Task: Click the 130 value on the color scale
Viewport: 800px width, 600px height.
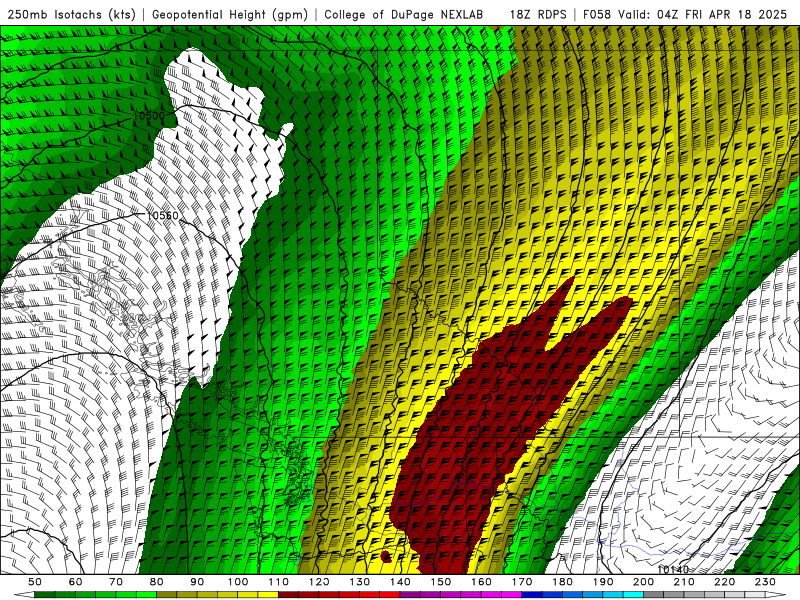Action: [359, 582]
